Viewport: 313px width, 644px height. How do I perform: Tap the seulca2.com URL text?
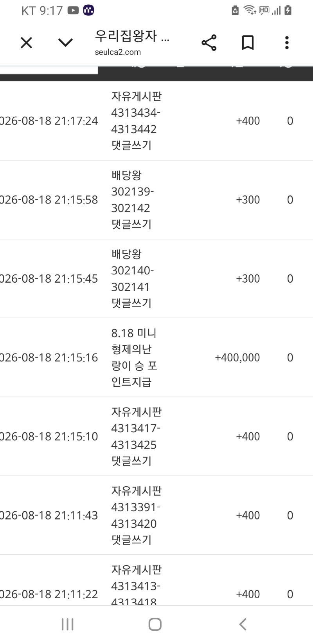tap(118, 52)
